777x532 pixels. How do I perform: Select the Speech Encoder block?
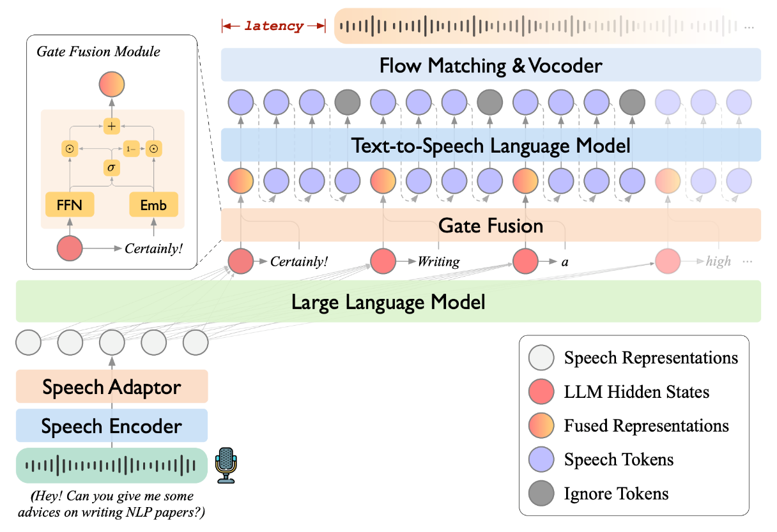(x=112, y=425)
